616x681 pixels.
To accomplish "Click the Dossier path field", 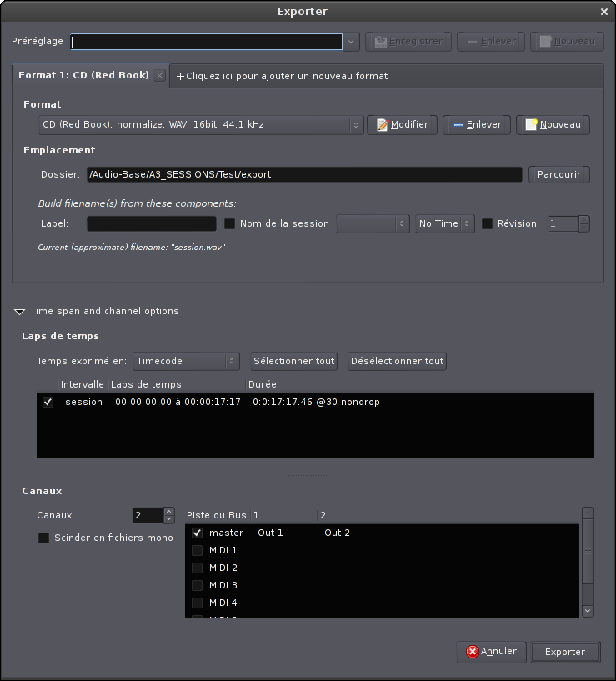I will (x=304, y=174).
